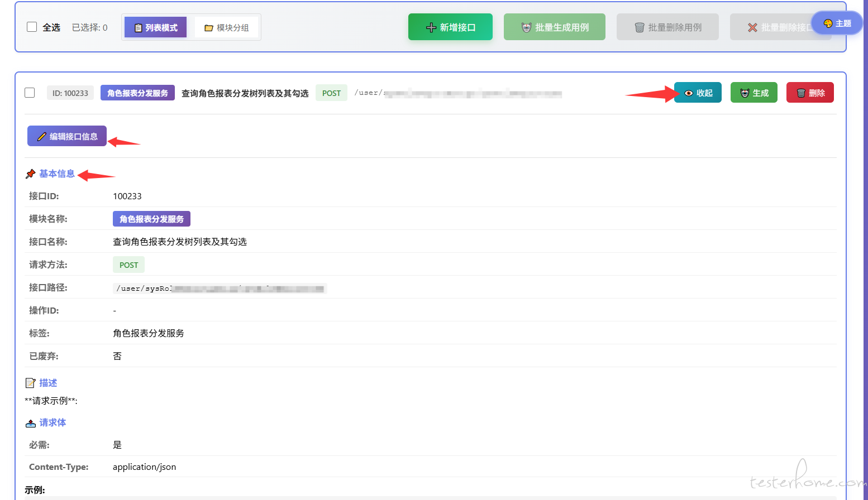This screenshot has width=868, height=500.
Task: Click the 批量删除接口 red X icon
Action: 752,27
